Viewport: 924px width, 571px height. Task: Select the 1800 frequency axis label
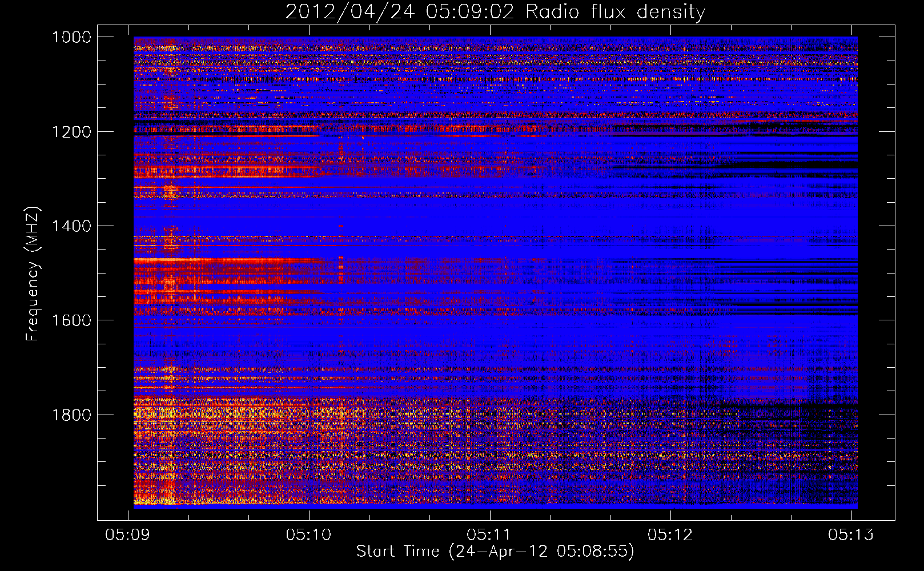(x=71, y=415)
